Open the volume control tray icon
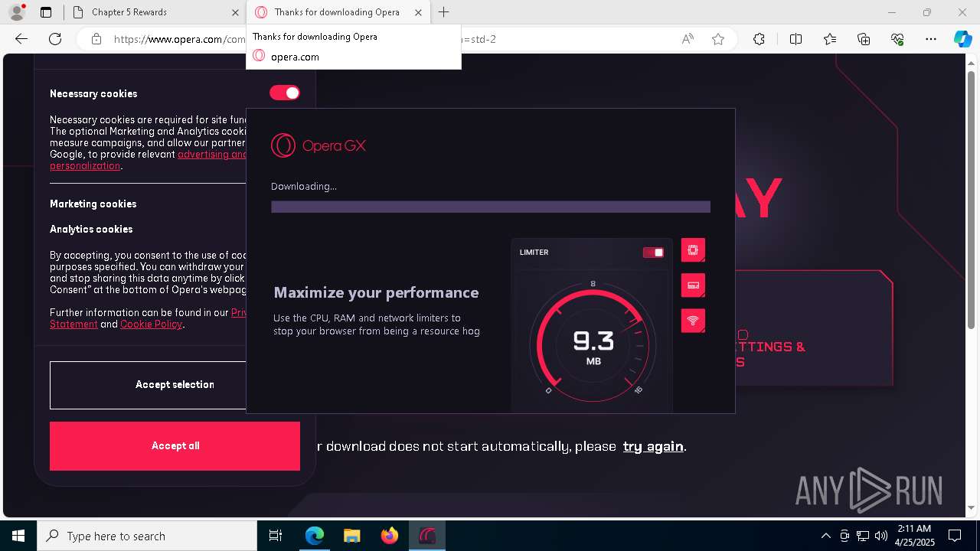The height and width of the screenshot is (551, 980). pyautogui.click(x=880, y=536)
